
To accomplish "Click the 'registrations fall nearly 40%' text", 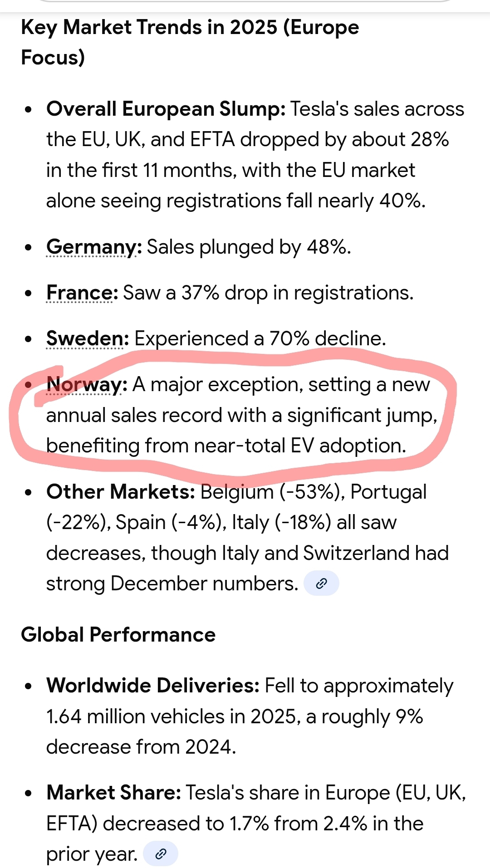I will pos(296,201).
